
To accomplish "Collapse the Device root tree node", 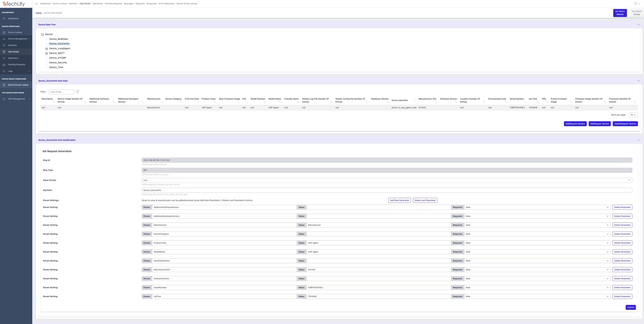I will point(43,35).
